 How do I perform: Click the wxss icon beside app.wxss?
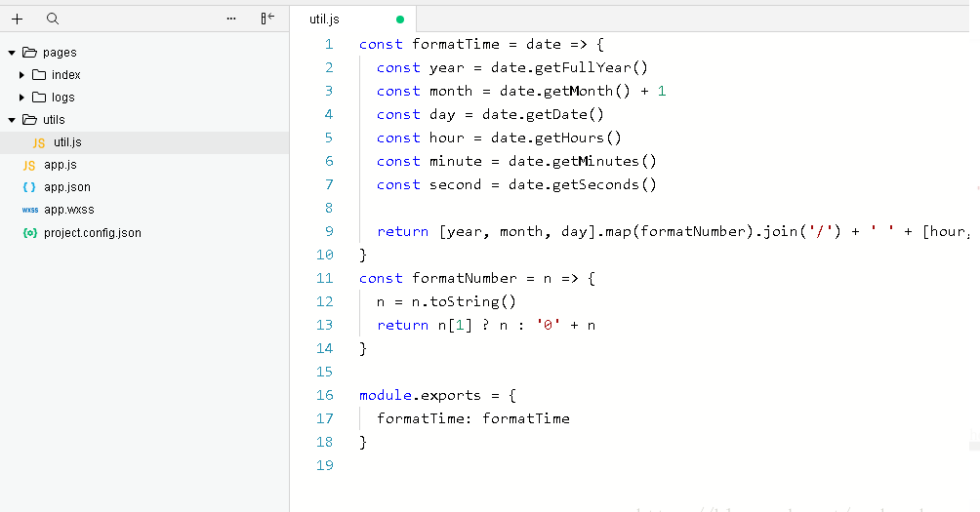click(29, 210)
